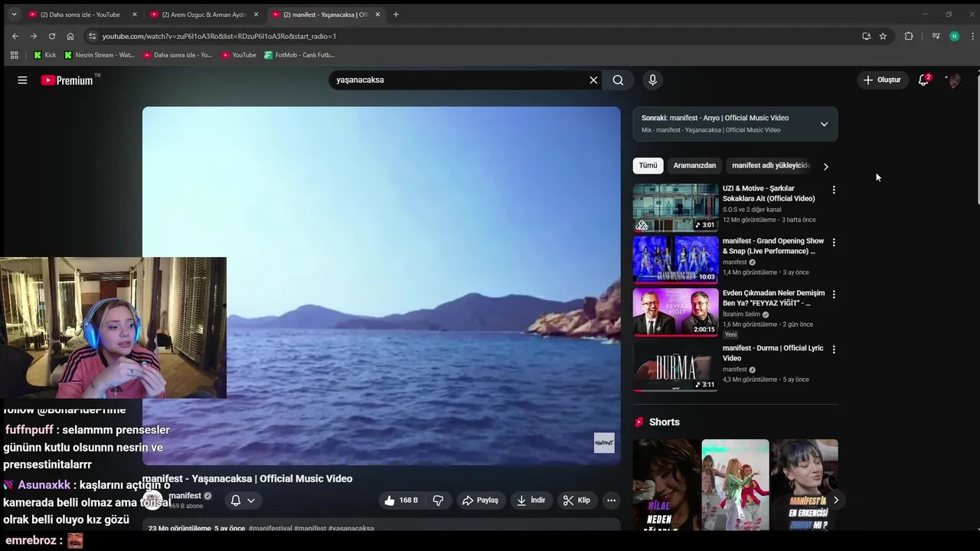Create a clip with Klip button
This screenshot has height=551, width=980.
point(577,500)
